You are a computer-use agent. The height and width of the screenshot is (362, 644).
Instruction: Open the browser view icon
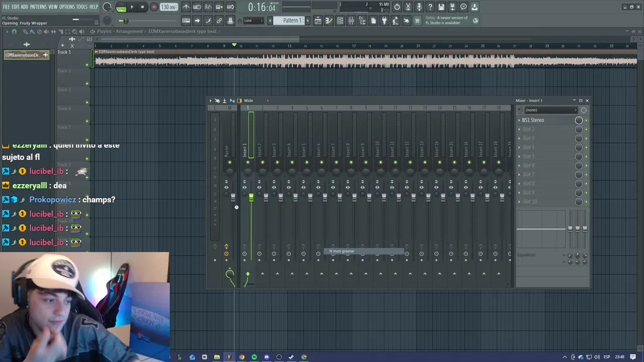click(362, 21)
